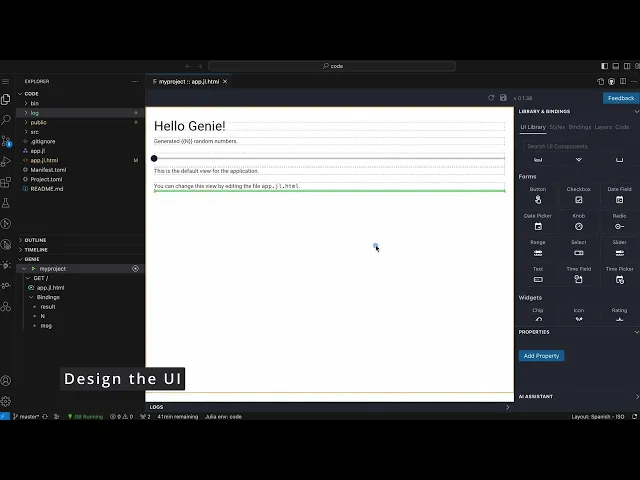Add a Checkbox form component
Image resolution: width=640 pixels, height=480 pixels.
579,195
